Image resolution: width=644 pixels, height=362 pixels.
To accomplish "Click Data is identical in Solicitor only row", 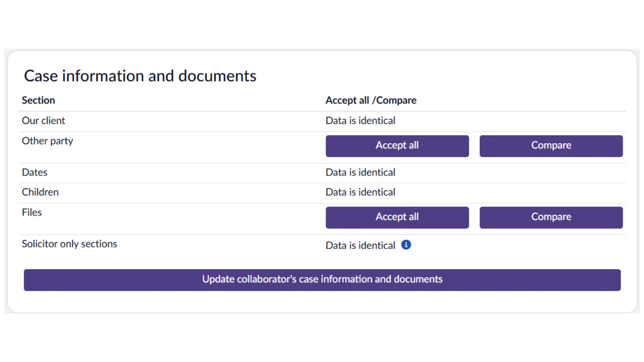I will click(x=360, y=245).
